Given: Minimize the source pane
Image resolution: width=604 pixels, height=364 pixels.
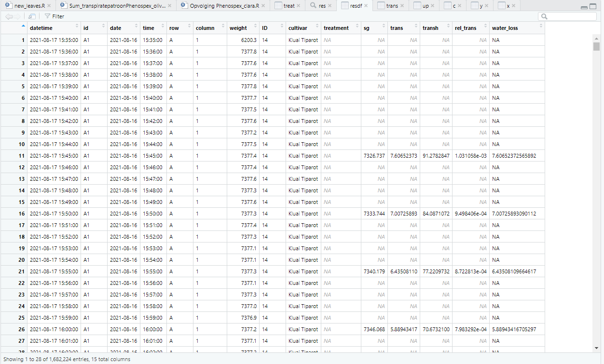Looking at the screenshot, I should [585, 7].
